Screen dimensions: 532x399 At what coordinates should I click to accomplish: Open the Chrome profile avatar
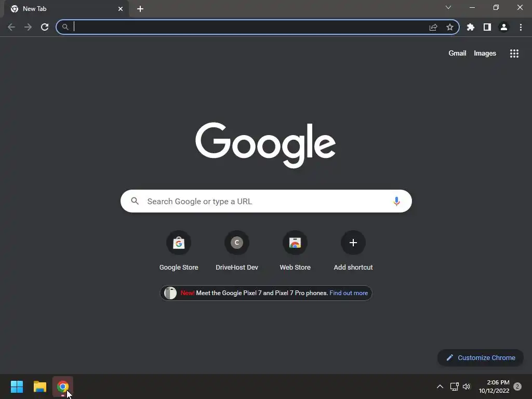coord(504,27)
